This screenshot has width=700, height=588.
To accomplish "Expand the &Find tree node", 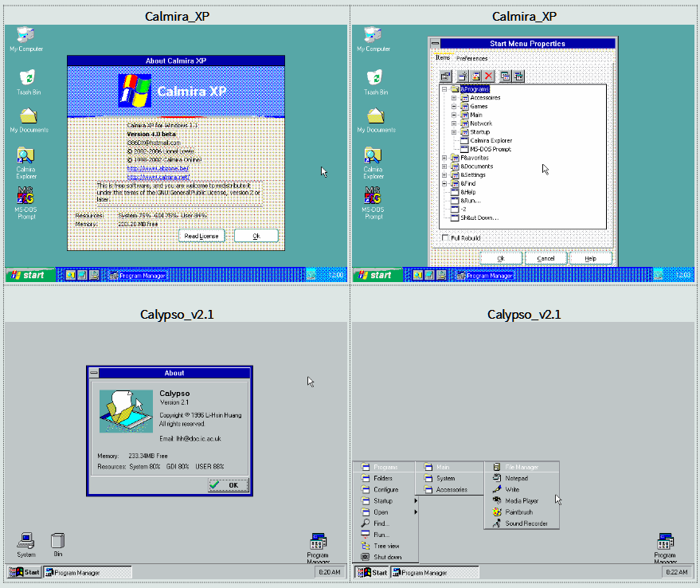I will click(444, 183).
